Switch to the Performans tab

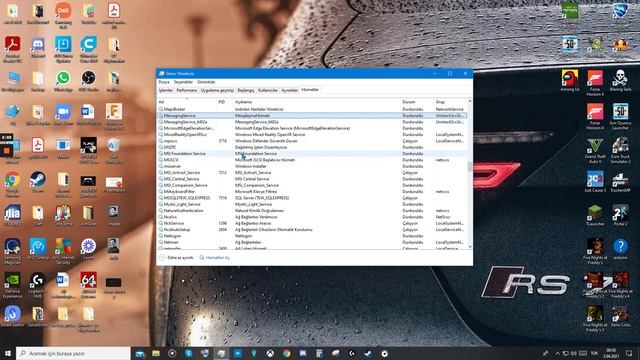tap(187, 90)
